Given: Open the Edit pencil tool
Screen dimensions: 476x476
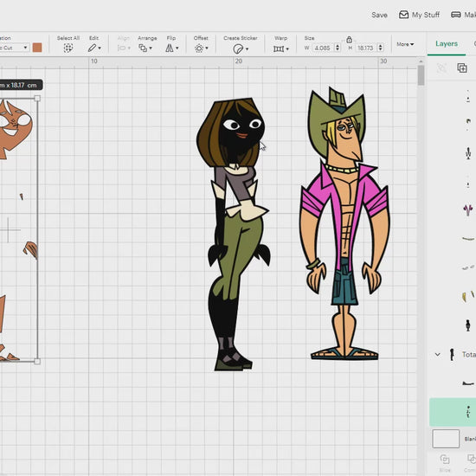Looking at the screenshot, I should point(92,48).
